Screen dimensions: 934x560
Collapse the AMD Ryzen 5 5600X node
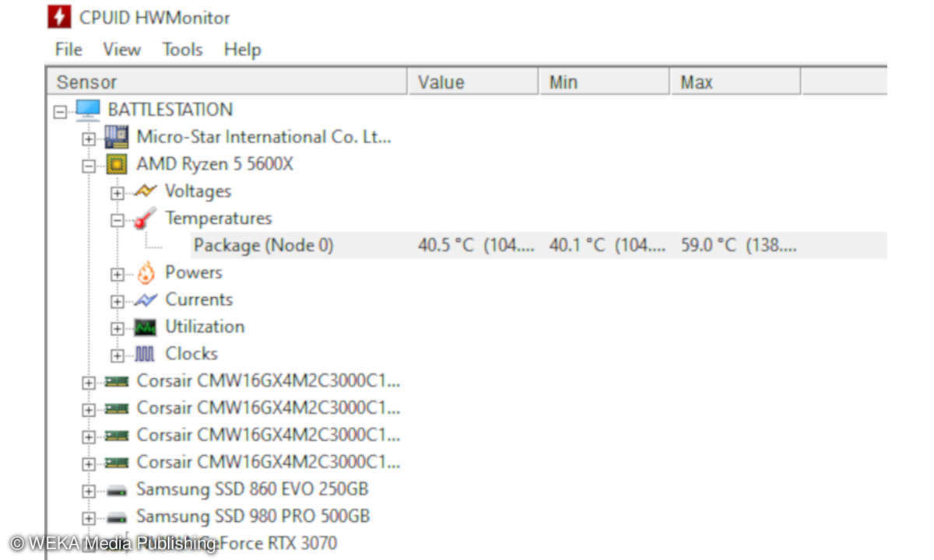tap(89, 166)
